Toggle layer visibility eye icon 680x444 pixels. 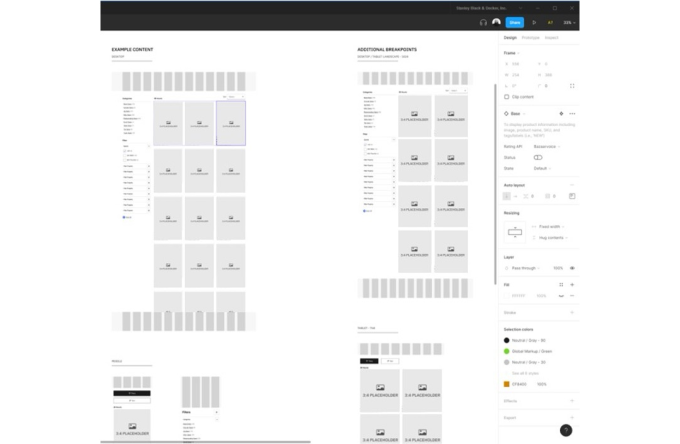coord(572,268)
